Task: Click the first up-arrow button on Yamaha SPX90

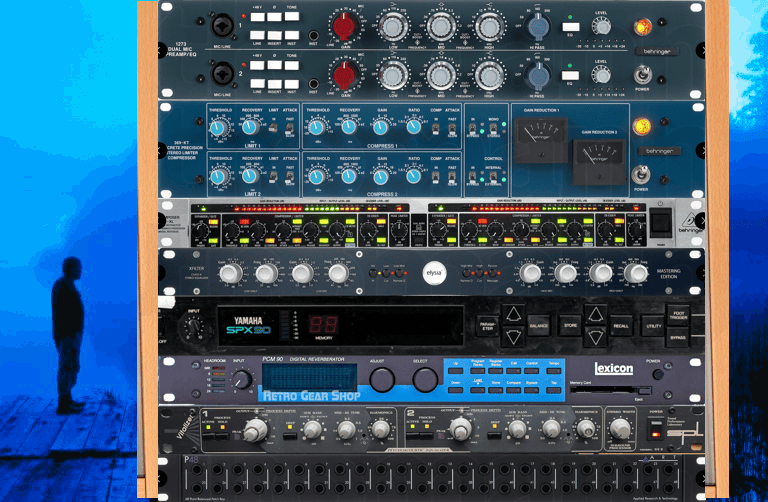Action: pyautogui.click(x=513, y=314)
